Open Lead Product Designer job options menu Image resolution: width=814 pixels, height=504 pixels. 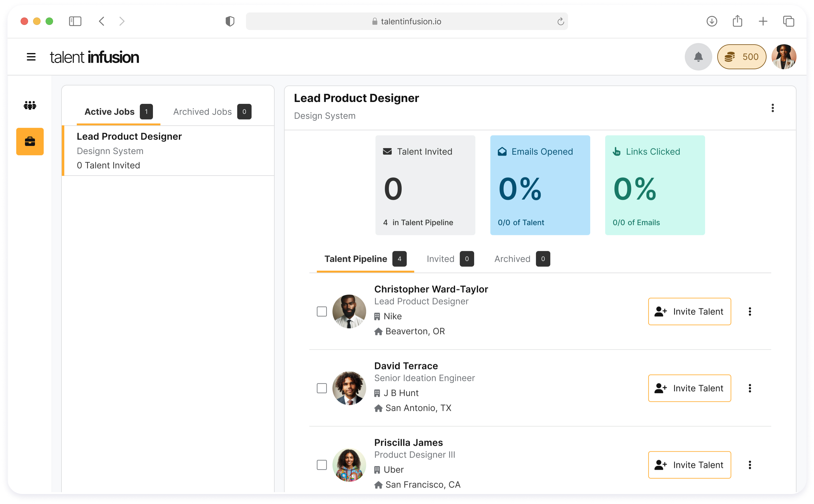tap(772, 108)
